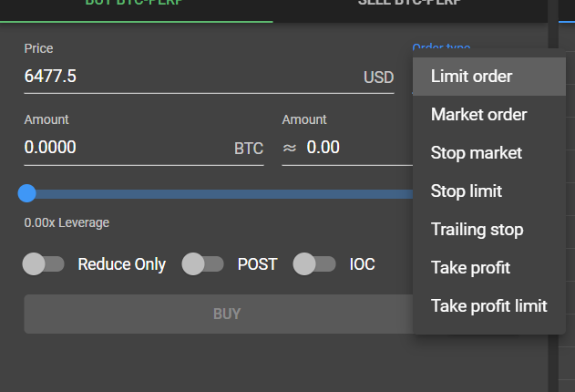Click the middle of the leverage slider track
Image resolution: width=575 pixels, height=392 pixels.
click(x=219, y=193)
